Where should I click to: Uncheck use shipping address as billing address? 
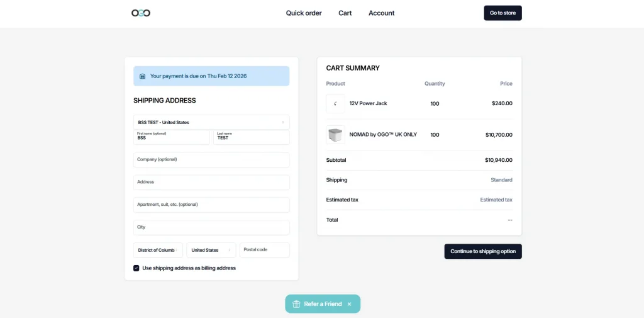pyautogui.click(x=136, y=268)
